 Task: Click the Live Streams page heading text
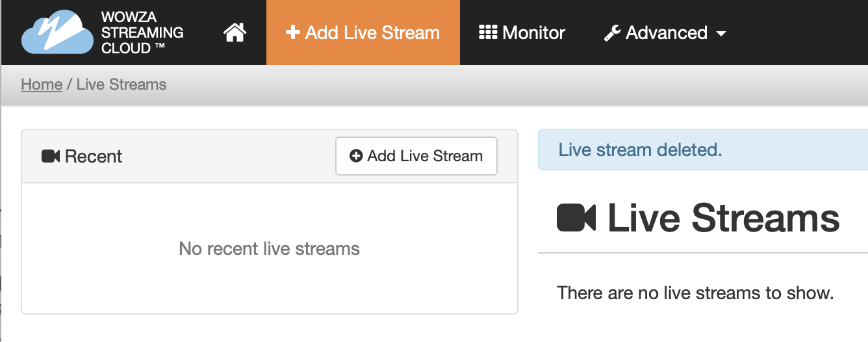point(724,218)
